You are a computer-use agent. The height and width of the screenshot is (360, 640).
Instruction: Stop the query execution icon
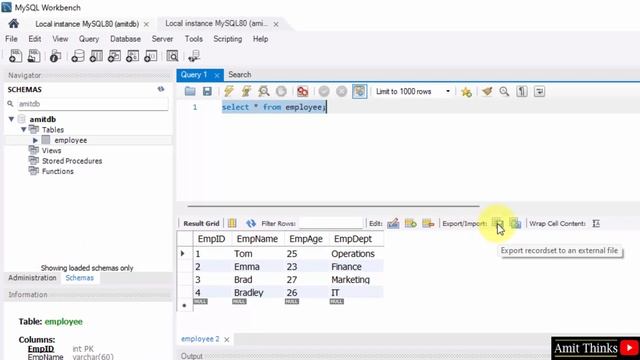pyautogui.click(x=281, y=91)
